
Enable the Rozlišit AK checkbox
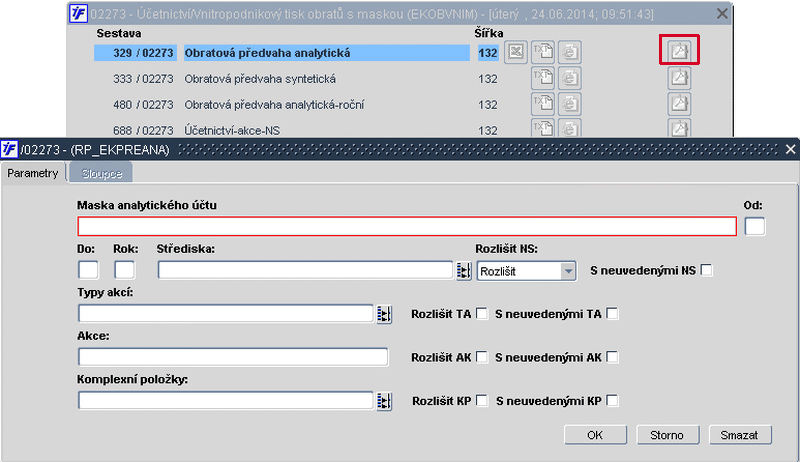[482, 357]
